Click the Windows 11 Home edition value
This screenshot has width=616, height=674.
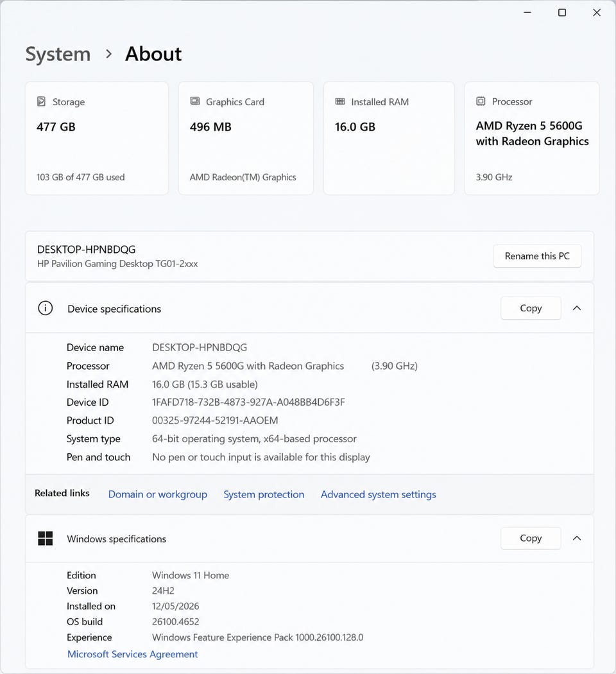[x=191, y=576]
